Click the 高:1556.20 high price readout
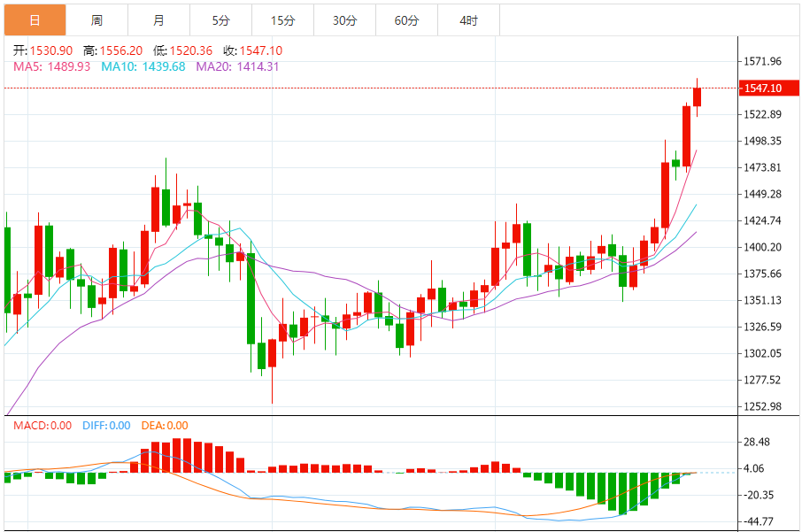802x532 pixels. [x=113, y=50]
